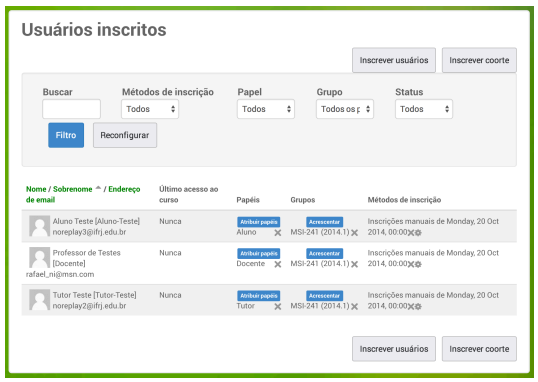Click top Inscrever coorte button
The height and width of the screenshot is (382, 538).
pos(479,60)
